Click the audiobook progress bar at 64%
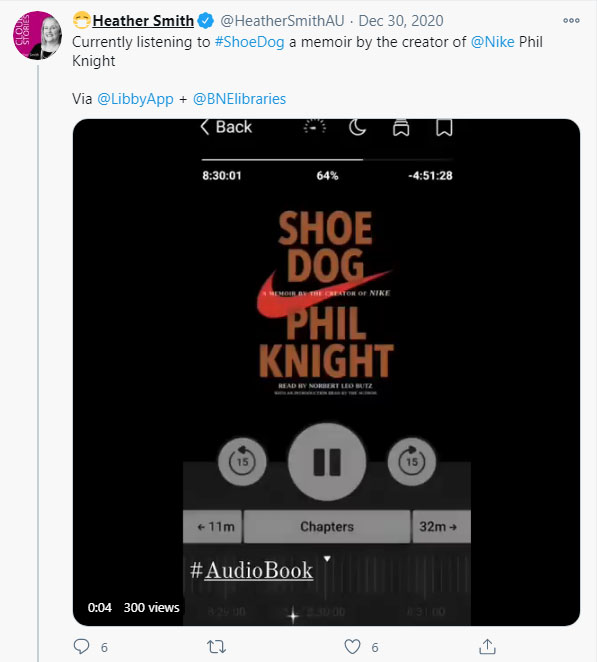The width and height of the screenshot is (597, 662). click(x=327, y=160)
